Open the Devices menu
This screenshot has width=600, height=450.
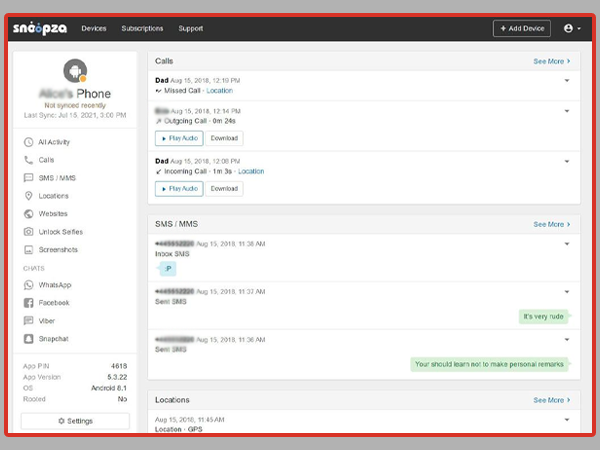coord(94,28)
